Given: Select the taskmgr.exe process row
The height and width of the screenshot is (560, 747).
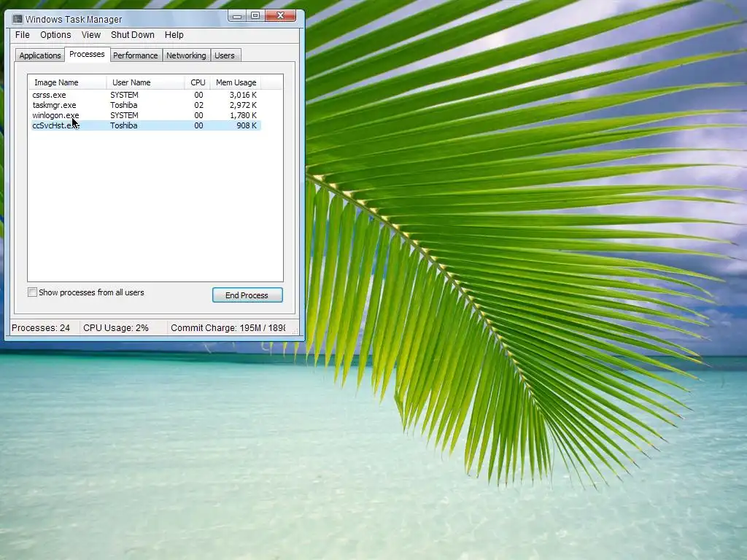Looking at the screenshot, I should tap(145, 105).
